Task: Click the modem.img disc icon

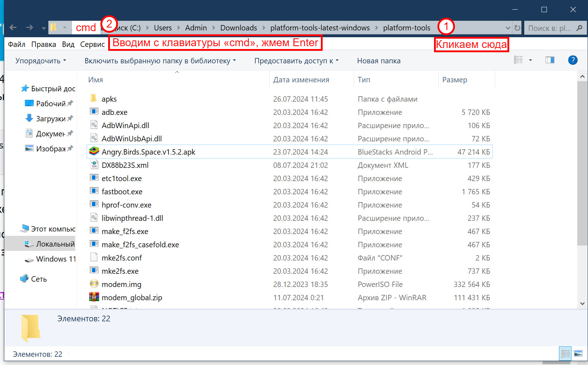Action: [x=94, y=284]
